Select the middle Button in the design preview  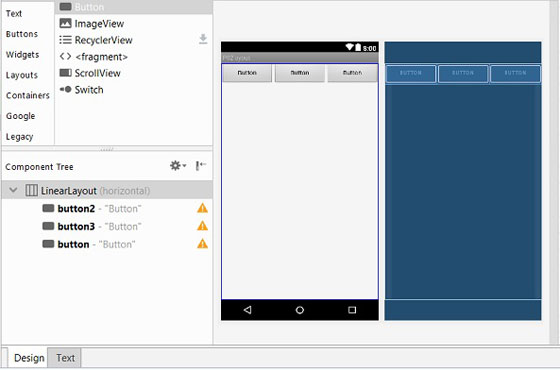(x=300, y=73)
